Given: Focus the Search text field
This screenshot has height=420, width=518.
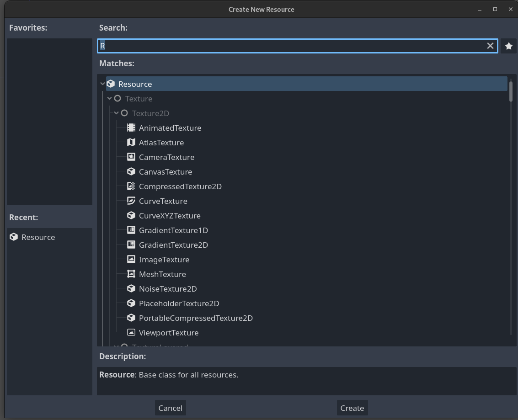Looking at the screenshot, I should [293, 46].
